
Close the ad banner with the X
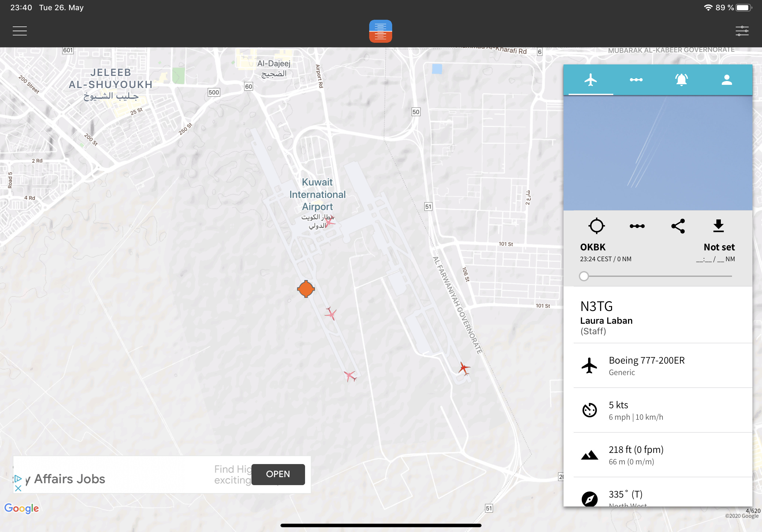click(x=18, y=488)
